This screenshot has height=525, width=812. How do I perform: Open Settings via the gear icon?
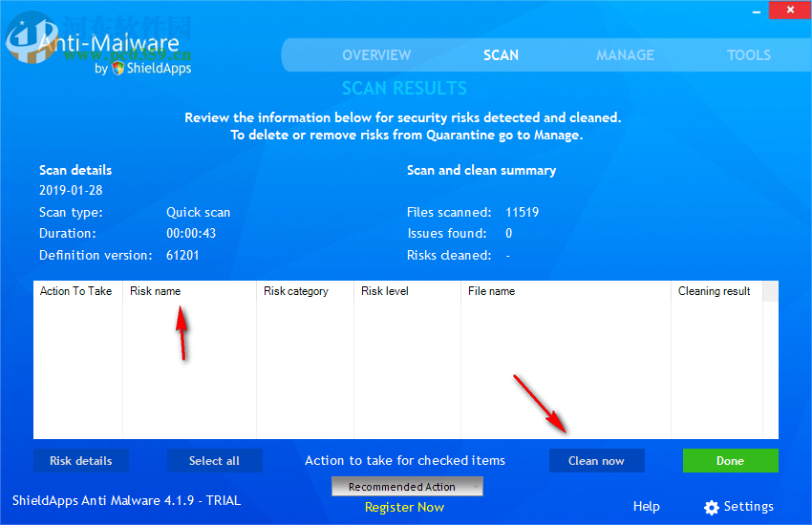click(712, 508)
